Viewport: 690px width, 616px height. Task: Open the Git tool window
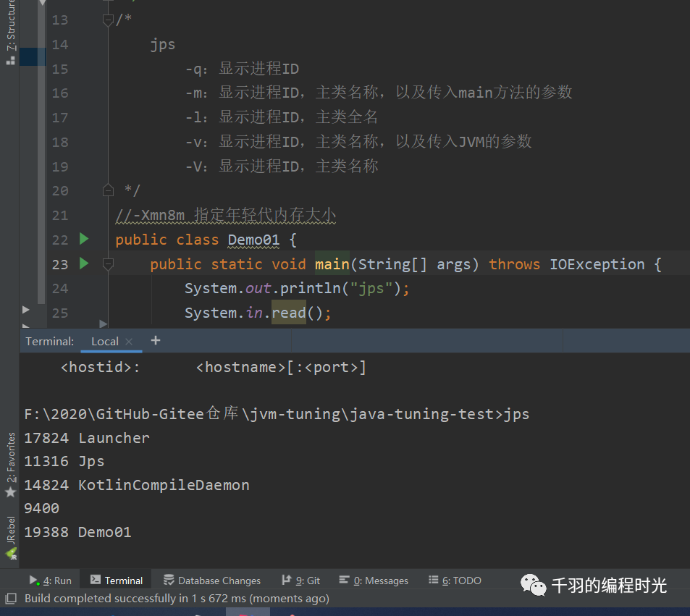tap(300, 580)
